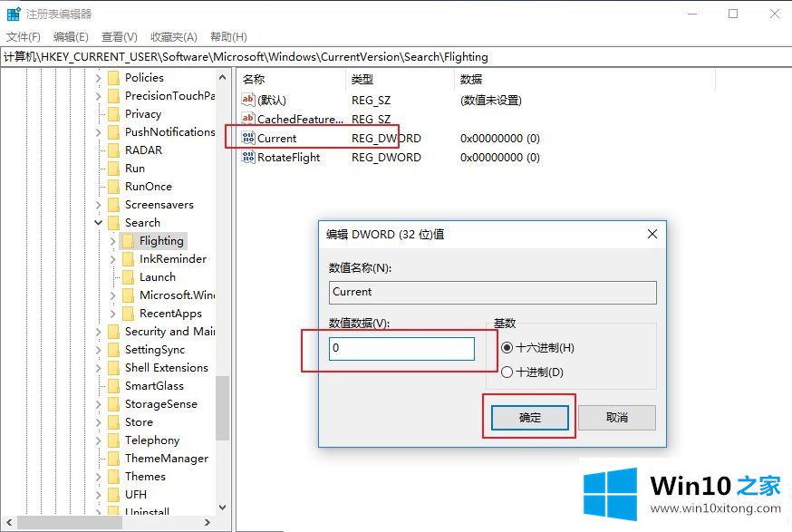Click the Flighting folder icon
Screen dimensions: 792x532
tap(129, 241)
